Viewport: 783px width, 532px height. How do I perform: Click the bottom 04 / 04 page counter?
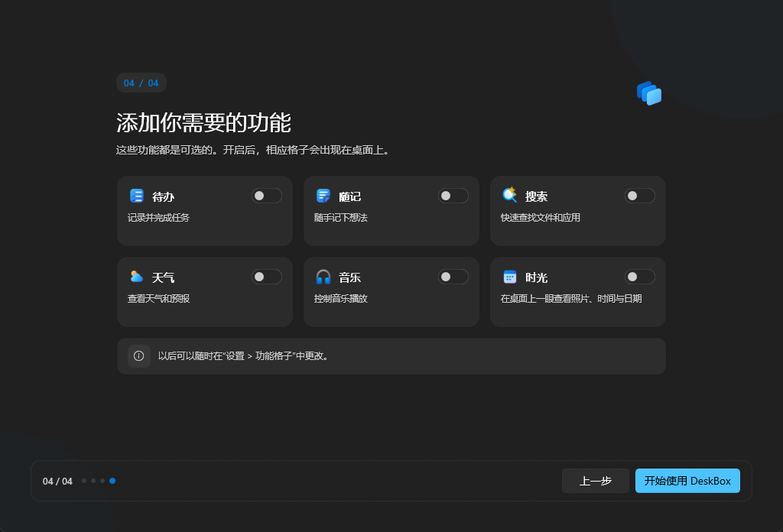57,481
